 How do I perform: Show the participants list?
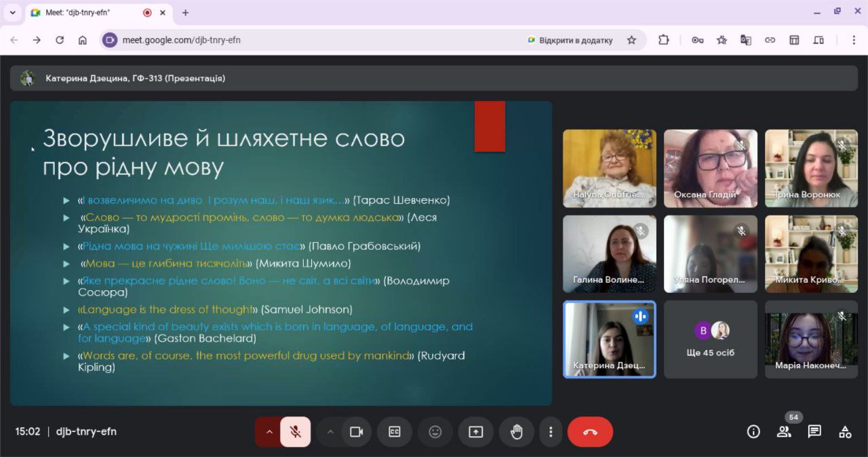pyautogui.click(x=784, y=432)
